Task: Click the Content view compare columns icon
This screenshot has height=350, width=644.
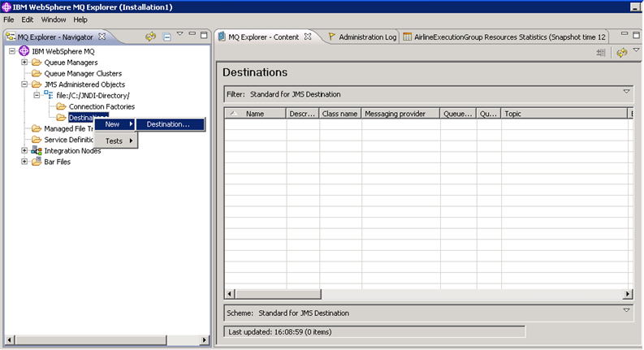Action: click(x=601, y=52)
